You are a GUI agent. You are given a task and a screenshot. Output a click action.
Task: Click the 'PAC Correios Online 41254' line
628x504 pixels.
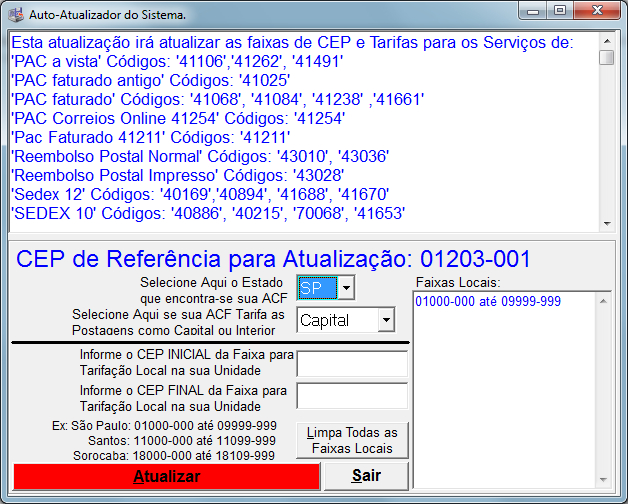click(178, 118)
